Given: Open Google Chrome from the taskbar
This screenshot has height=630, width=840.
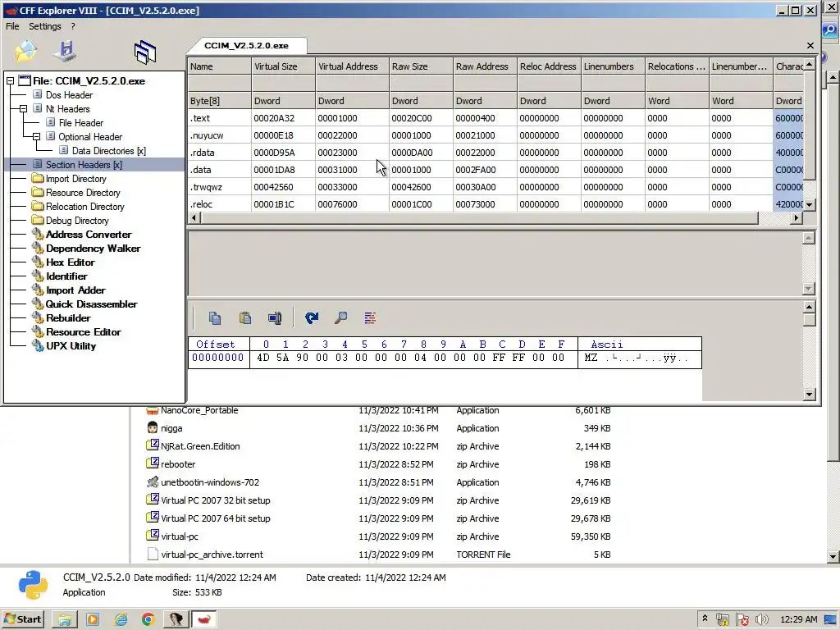Looking at the screenshot, I should [148, 620].
